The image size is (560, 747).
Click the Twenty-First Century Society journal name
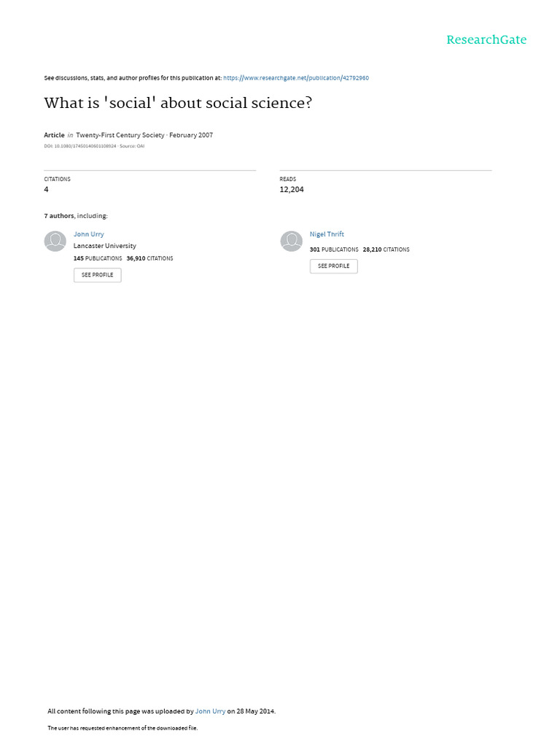[x=125, y=135]
